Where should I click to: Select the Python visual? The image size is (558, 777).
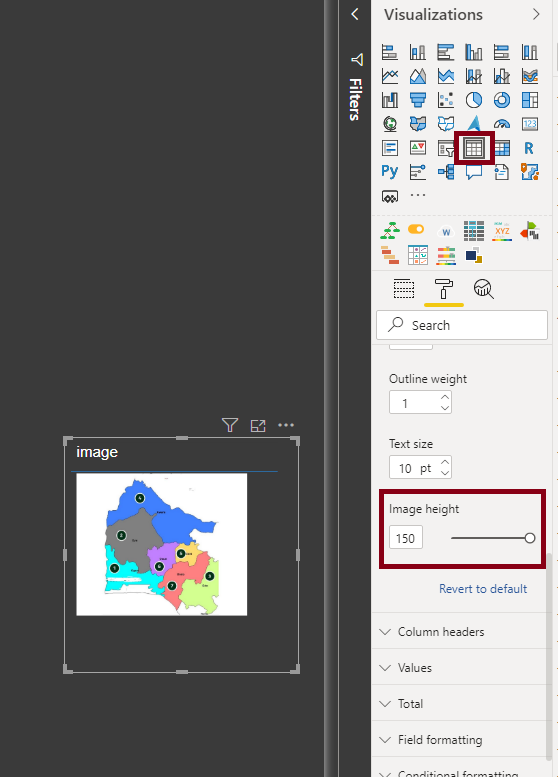point(390,171)
